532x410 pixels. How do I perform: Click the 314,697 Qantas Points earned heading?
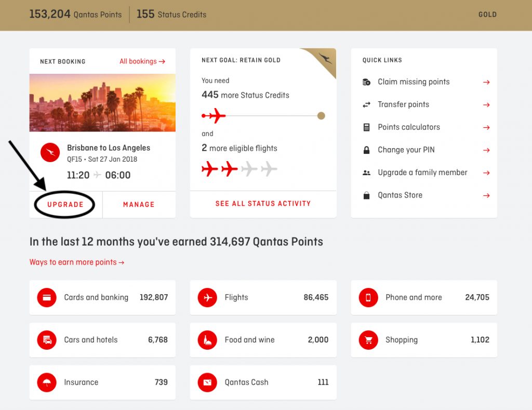point(176,242)
